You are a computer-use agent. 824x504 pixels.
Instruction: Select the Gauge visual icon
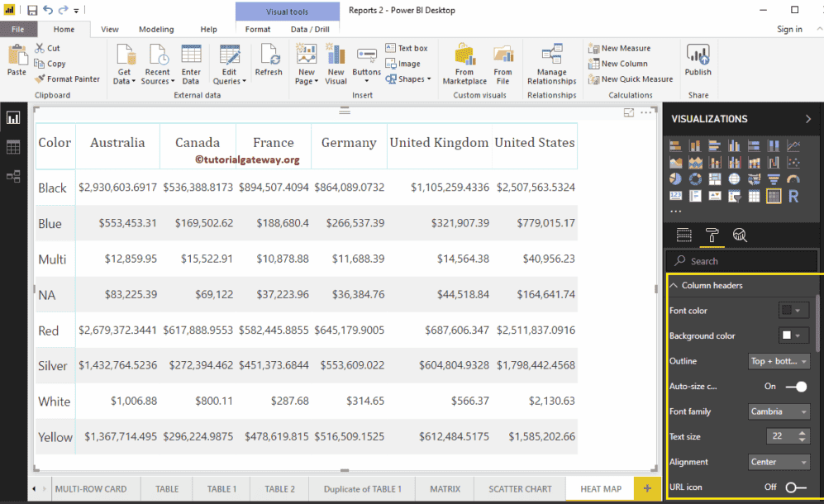(793, 178)
